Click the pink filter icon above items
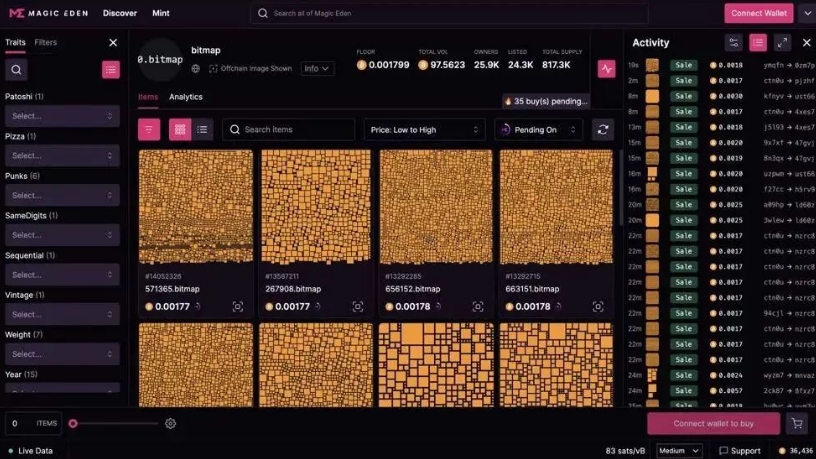This screenshot has height=459, width=816. pos(149,130)
